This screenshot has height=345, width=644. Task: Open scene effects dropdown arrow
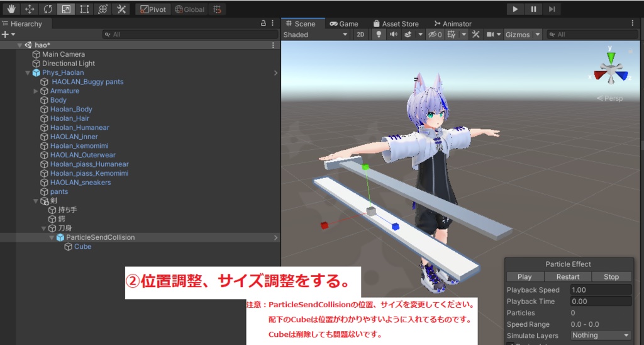click(420, 35)
